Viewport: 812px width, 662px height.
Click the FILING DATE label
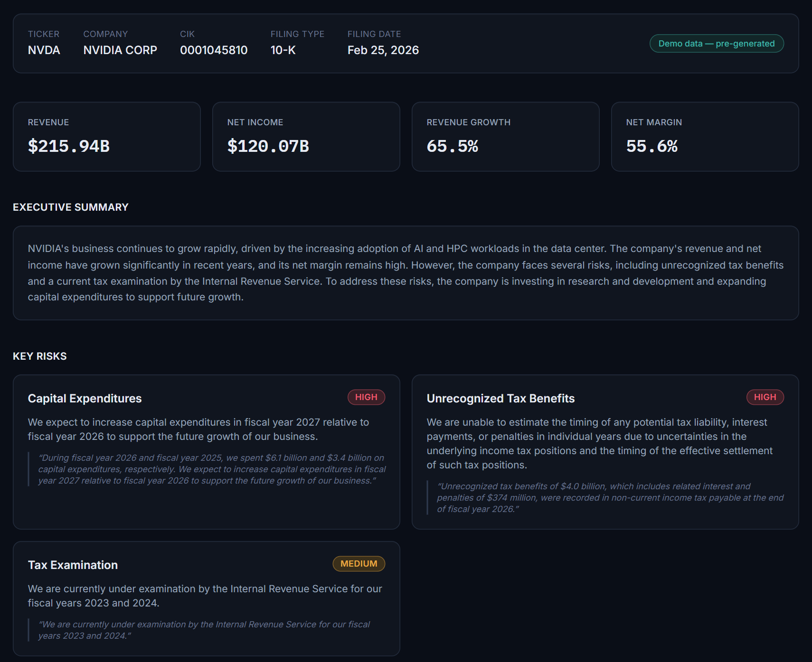pyautogui.click(x=374, y=34)
